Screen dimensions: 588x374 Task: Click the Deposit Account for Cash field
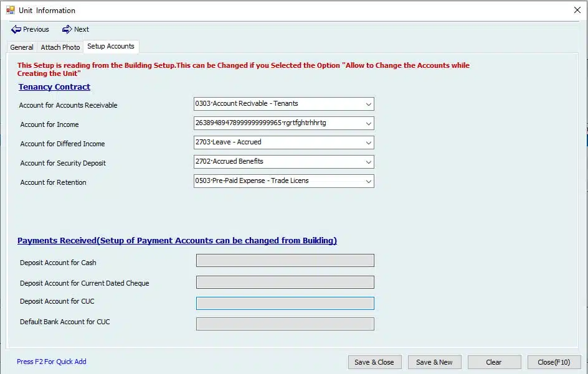tap(285, 261)
